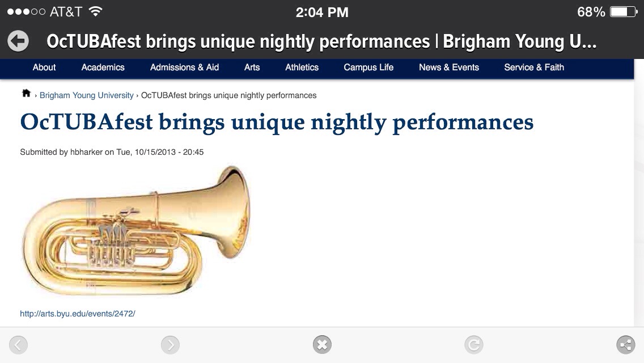Image resolution: width=644 pixels, height=363 pixels.
Task: Tap the battery indicator in status bar
Action: [624, 12]
